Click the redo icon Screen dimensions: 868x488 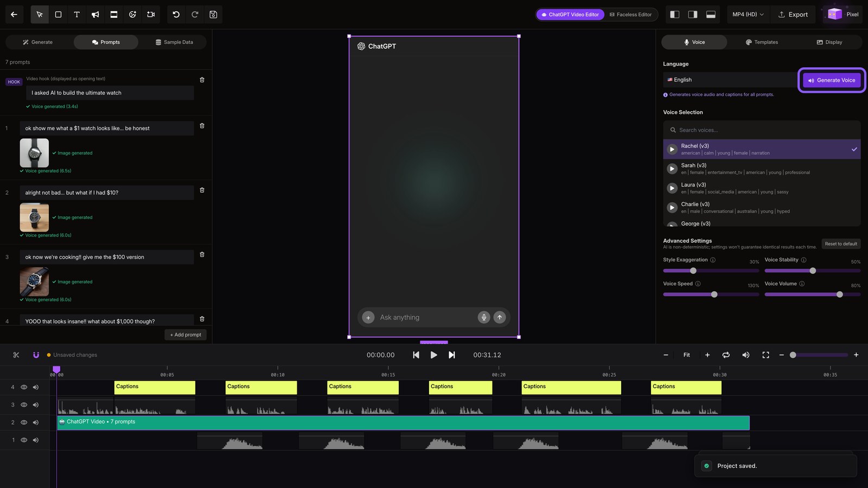click(x=195, y=15)
